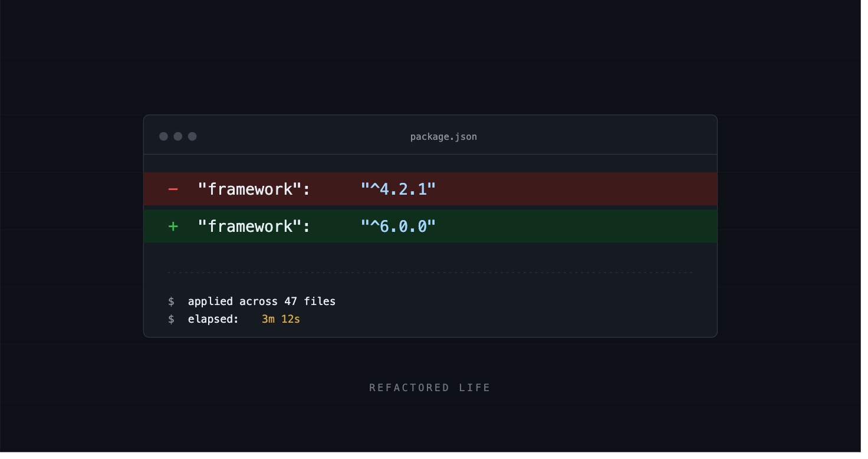
Task: Click the "^6.0.0" version value
Action: tap(398, 227)
